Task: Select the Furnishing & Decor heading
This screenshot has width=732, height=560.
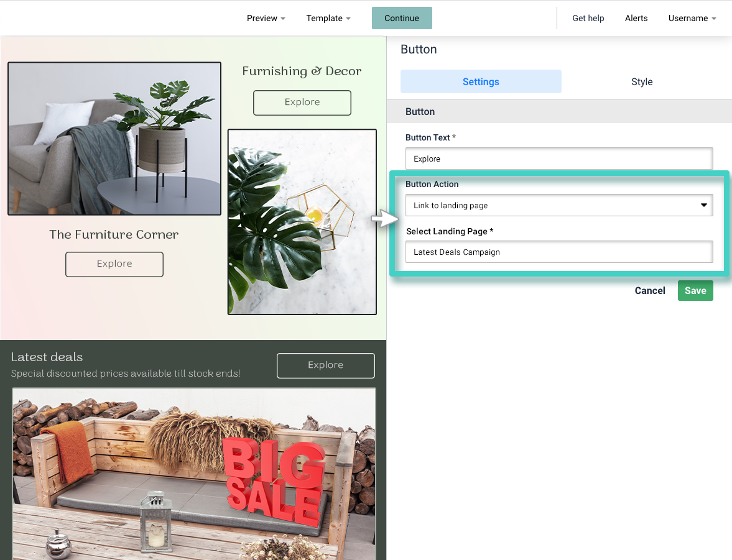Action: (x=302, y=71)
